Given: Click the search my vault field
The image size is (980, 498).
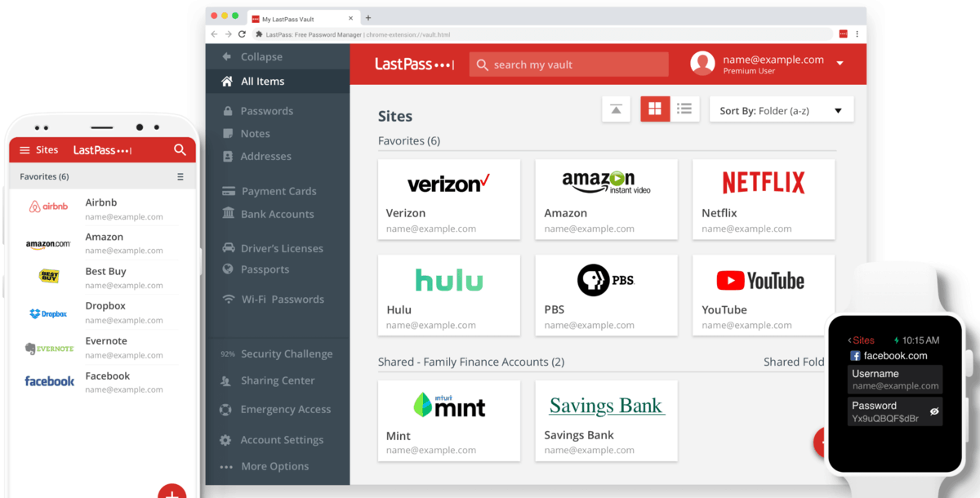Looking at the screenshot, I should 568,64.
